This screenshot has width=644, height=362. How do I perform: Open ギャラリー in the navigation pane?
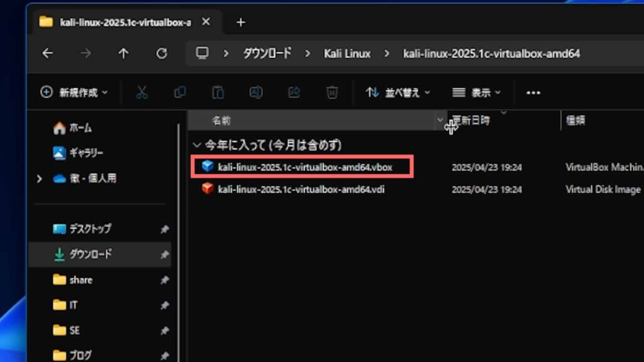[78, 153]
